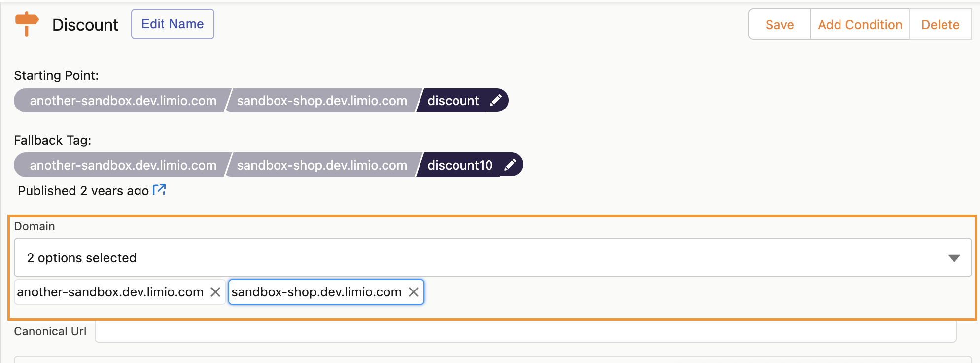This screenshot has width=980, height=363.
Task: Select sandbox-shop.dev.limio.com in the Fallback Tag path
Action: 322,165
